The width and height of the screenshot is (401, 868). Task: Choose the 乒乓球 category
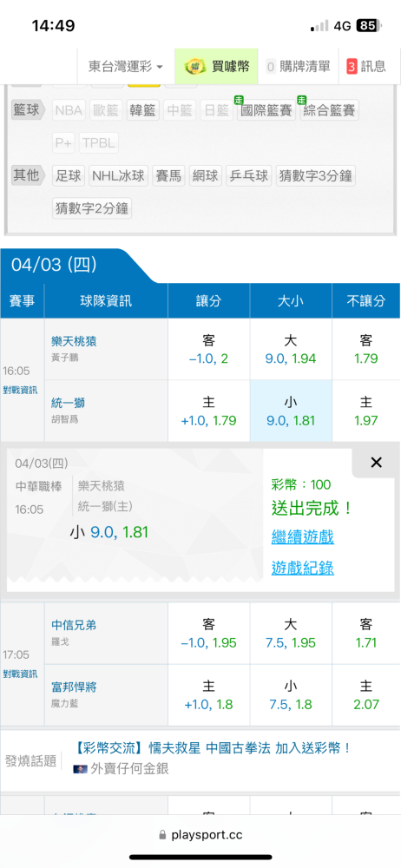[x=249, y=176]
